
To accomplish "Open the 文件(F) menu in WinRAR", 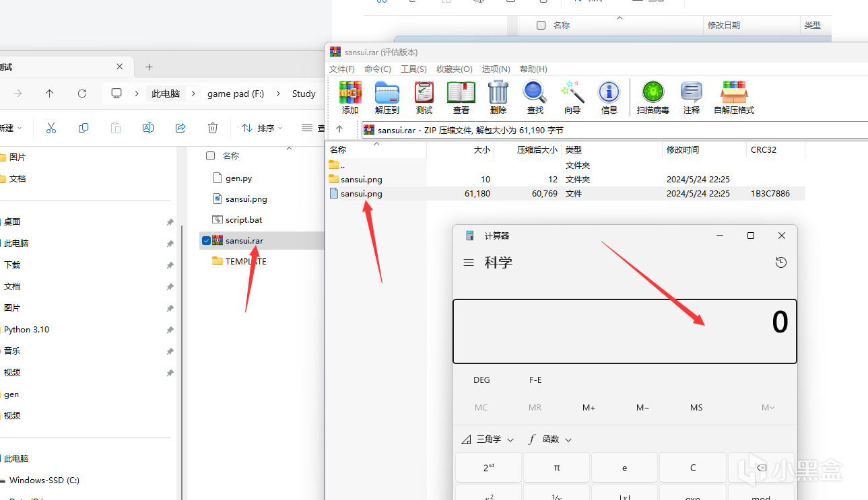I will (342, 69).
